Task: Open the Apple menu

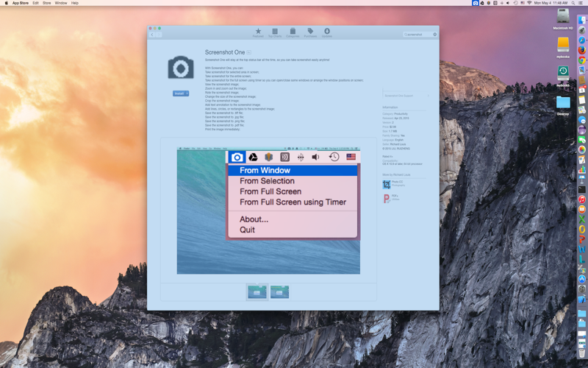Action: pos(6,3)
